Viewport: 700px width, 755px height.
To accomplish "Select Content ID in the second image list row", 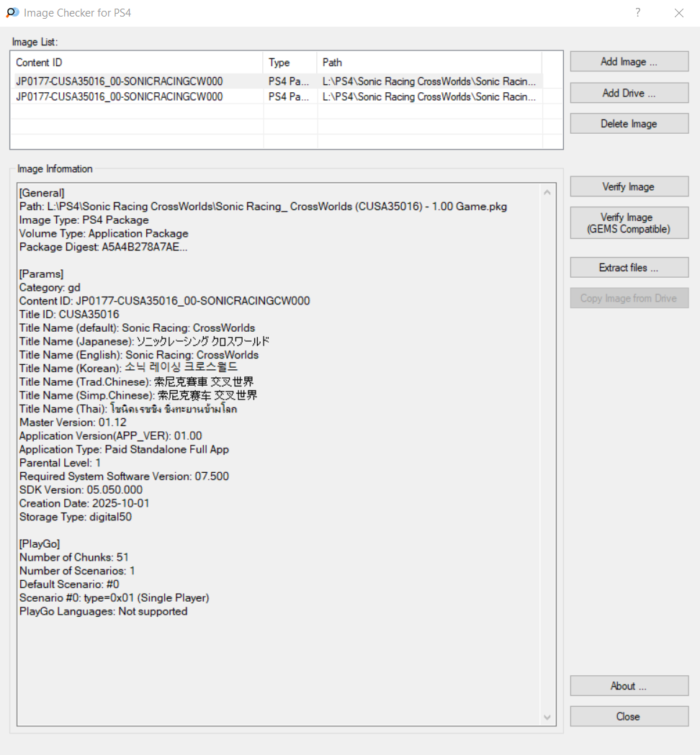I will coord(119,96).
